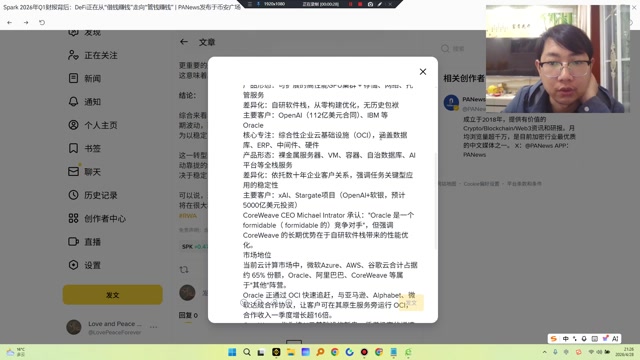Image resolution: width=640 pixels, height=360 pixels.
Task: Click the Sogou S icon in the IME bar
Action: click(554, 339)
